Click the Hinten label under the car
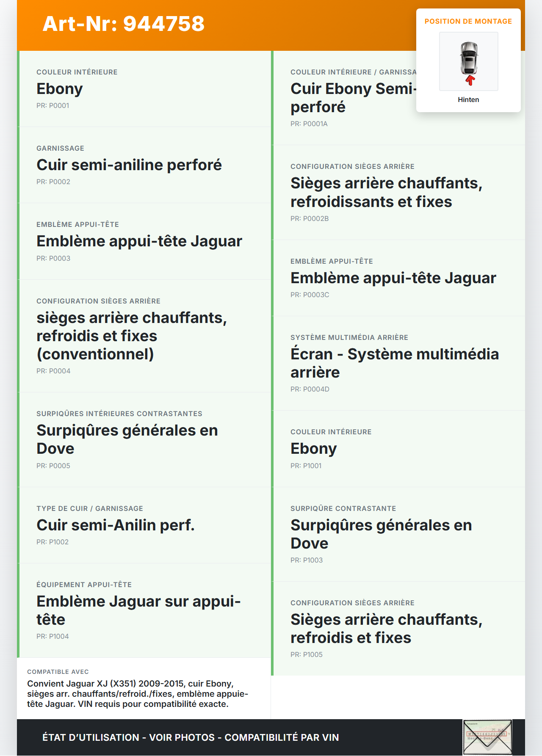Image resolution: width=542 pixels, height=756 pixels. (468, 99)
